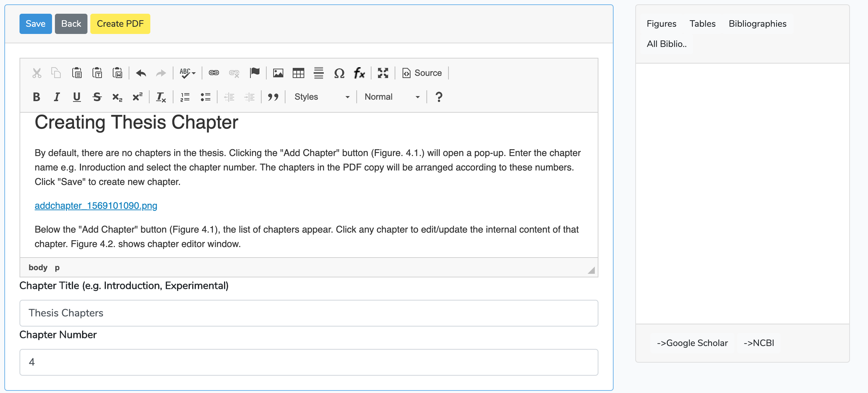Screen dimensions: 868x393
Task: Insert anchor using the flag icon
Action: coord(255,73)
